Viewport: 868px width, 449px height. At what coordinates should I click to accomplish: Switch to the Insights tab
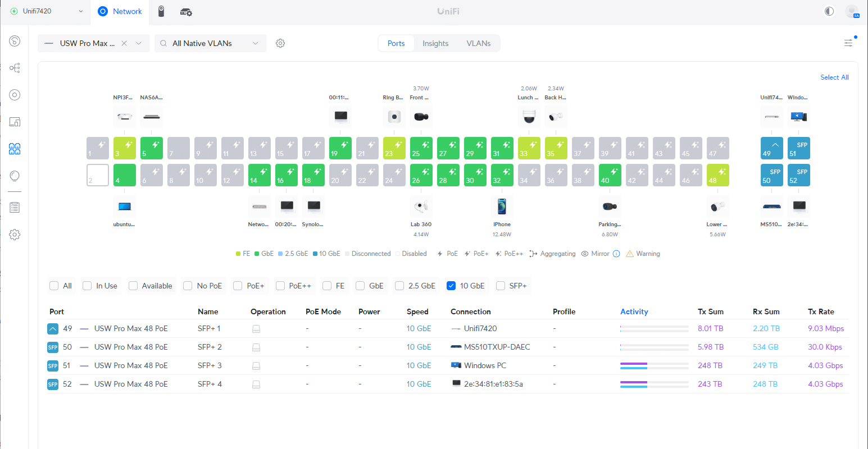[x=435, y=43]
